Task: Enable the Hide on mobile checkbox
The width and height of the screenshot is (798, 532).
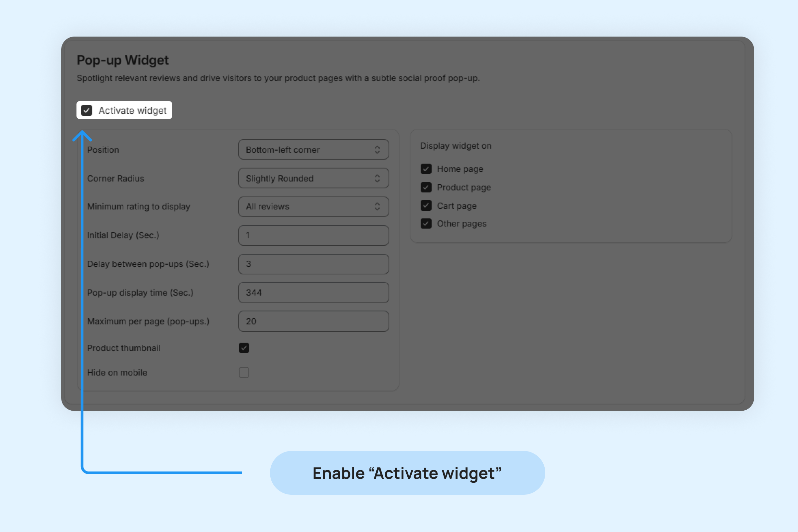Action: click(x=244, y=372)
